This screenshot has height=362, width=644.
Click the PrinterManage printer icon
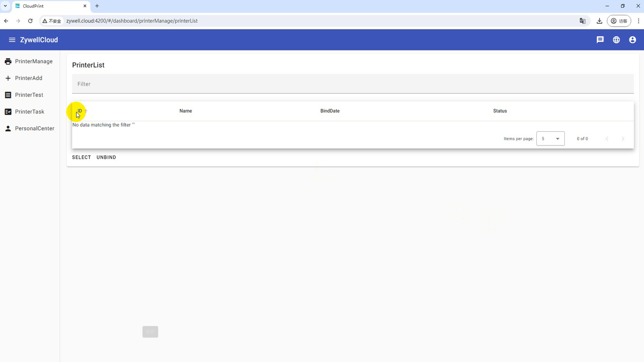point(8,61)
